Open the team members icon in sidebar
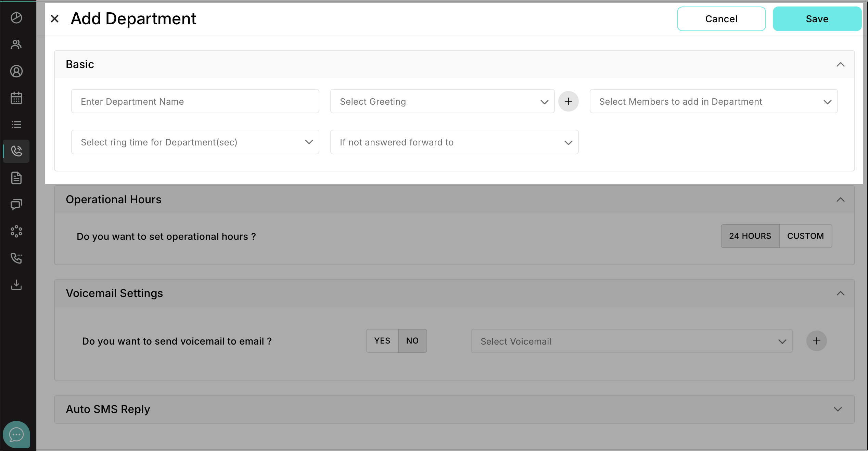The width and height of the screenshot is (868, 451). click(16, 44)
